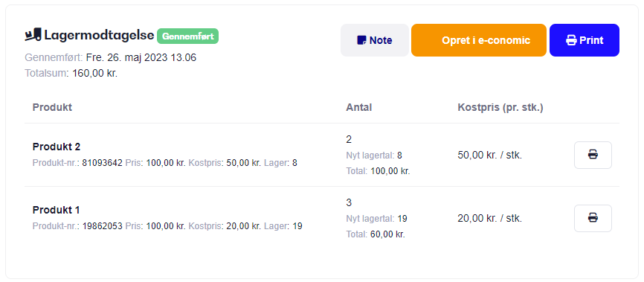Select the Produkt 2 name
This screenshot has width=644, height=282.
(x=57, y=147)
